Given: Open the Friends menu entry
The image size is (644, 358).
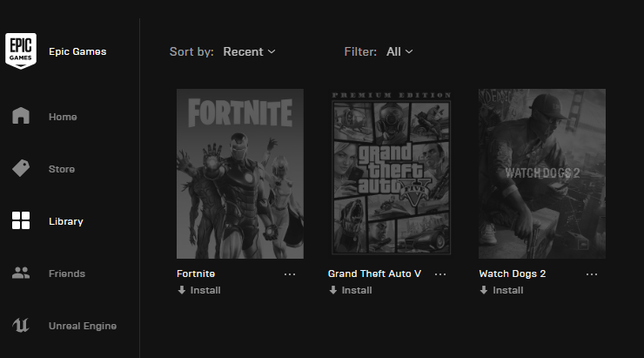Looking at the screenshot, I should (x=67, y=274).
